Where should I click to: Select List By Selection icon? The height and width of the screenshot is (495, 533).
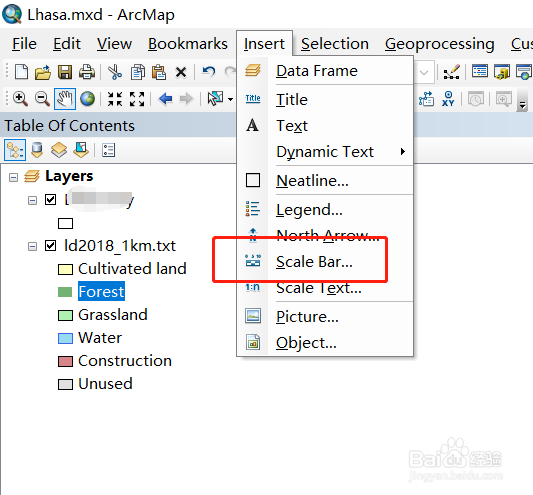click(81, 150)
